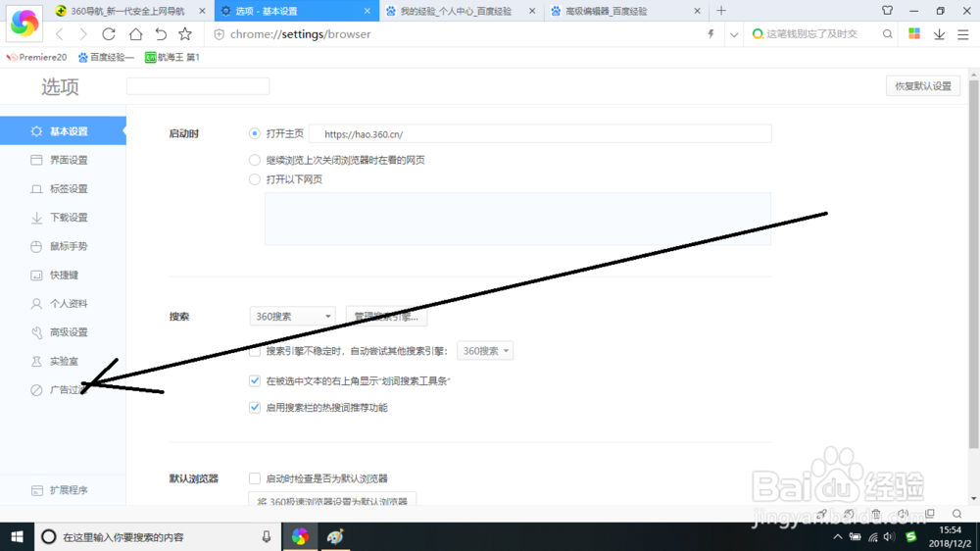Select 高级设置 in sidebar
Viewport: 980px width, 551px height.
point(63,332)
